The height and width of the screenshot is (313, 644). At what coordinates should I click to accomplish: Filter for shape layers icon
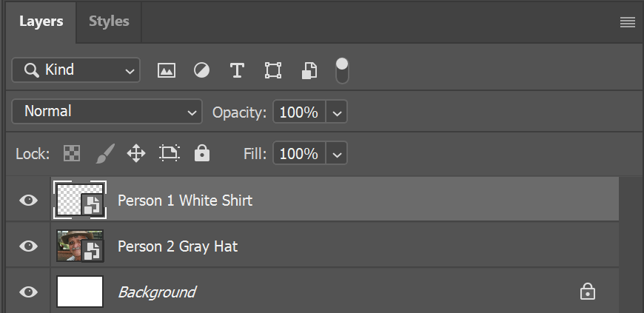coord(273,70)
